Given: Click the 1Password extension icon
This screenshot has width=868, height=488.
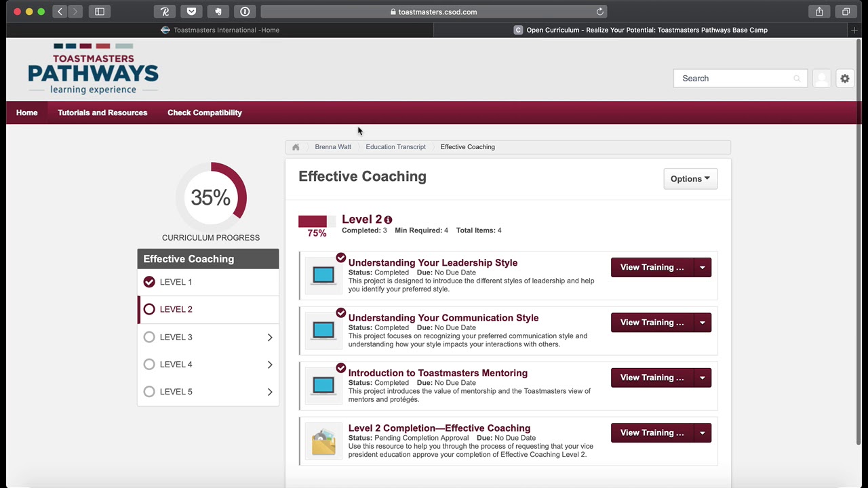Looking at the screenshot, I should (x=245, y=12).
